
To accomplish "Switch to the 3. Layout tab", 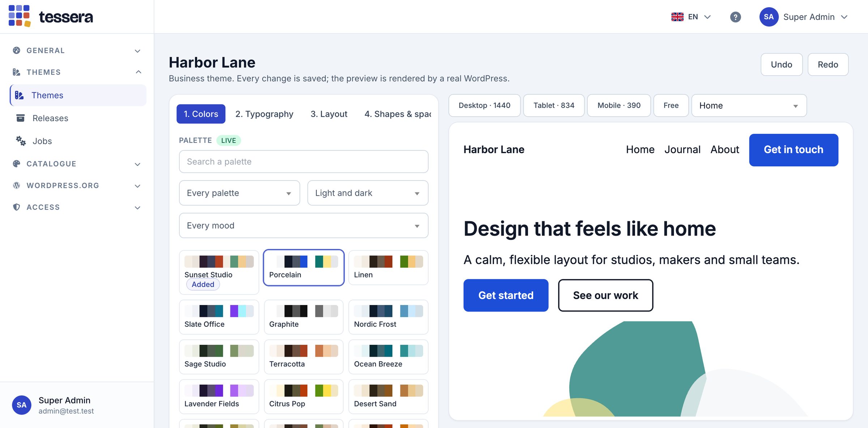I will [329, 114].
